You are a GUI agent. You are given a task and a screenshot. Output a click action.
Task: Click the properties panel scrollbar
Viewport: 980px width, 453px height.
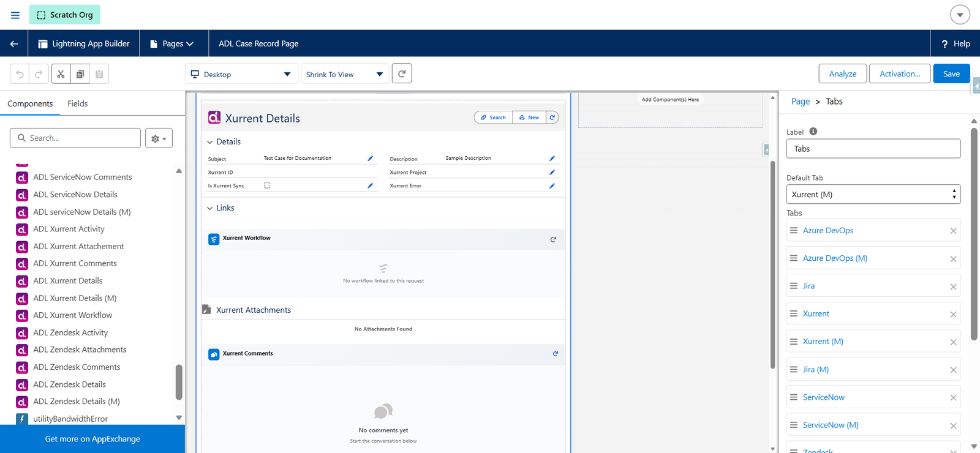[974, 234]
